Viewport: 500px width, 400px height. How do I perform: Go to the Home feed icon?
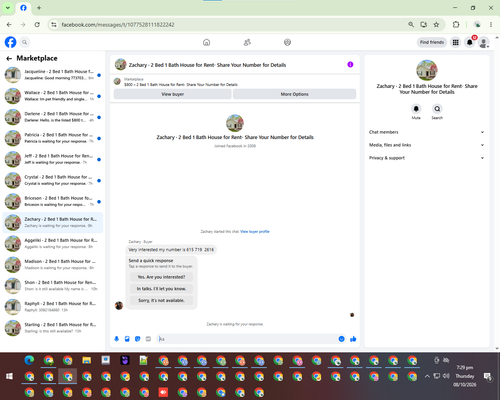point(207,42)
